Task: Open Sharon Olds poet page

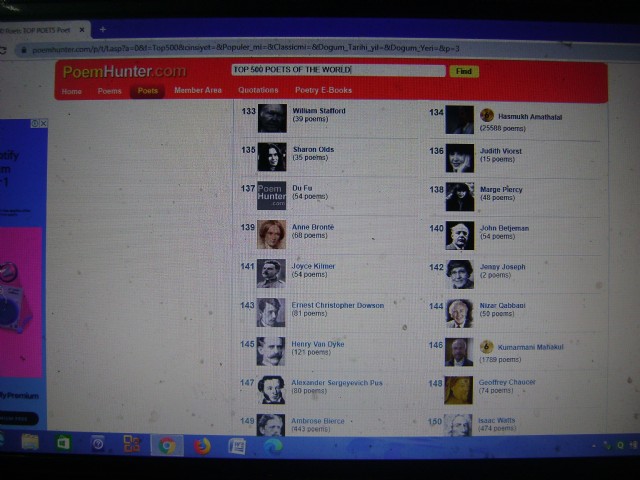Action: point(313,150)
